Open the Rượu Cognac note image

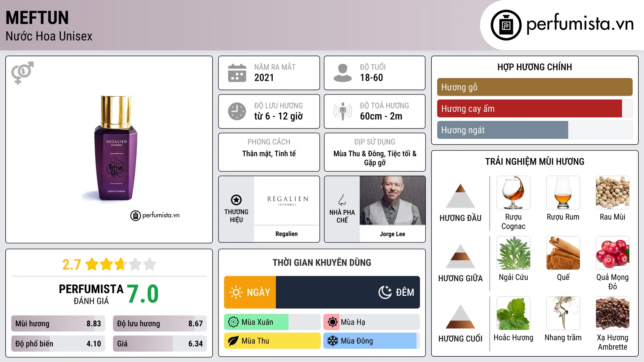coord(513,193)
